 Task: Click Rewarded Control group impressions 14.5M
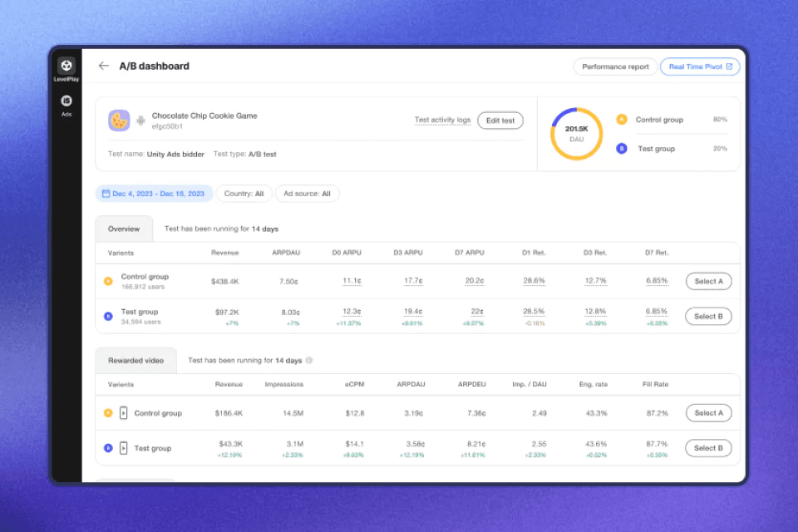coord(293,413)
